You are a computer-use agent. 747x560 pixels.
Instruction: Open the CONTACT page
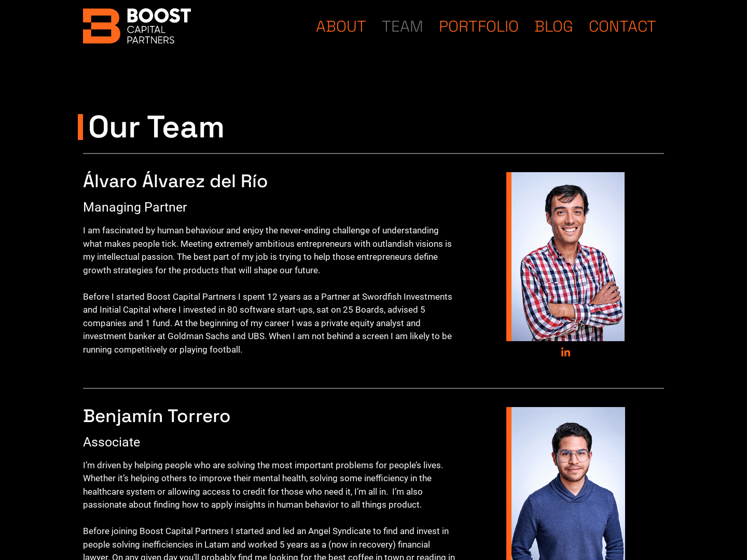point(622,26)
